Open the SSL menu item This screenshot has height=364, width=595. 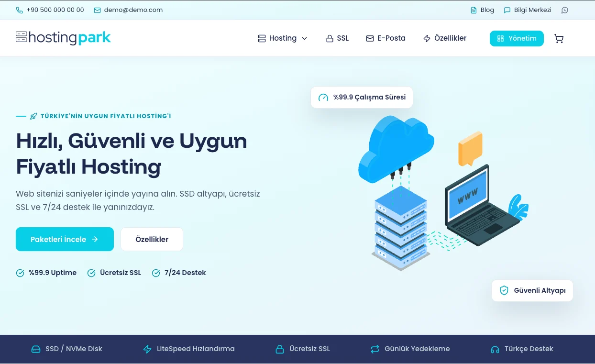point(338,38)
